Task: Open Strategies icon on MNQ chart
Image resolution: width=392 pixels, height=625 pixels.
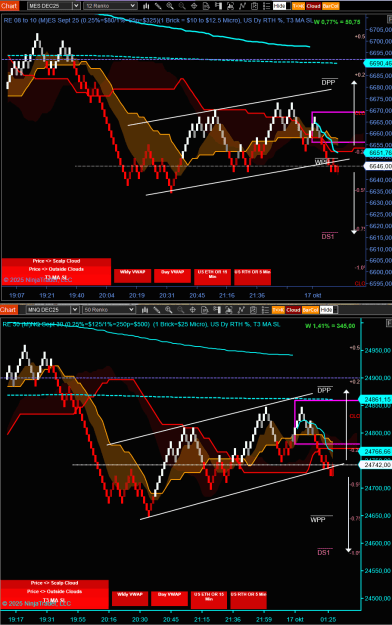Action: point(253,310)
